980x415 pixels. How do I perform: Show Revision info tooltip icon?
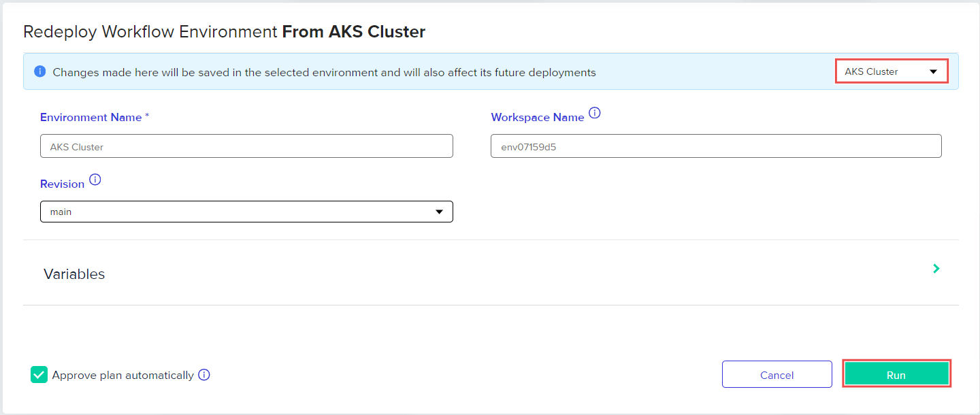point(95,180)
